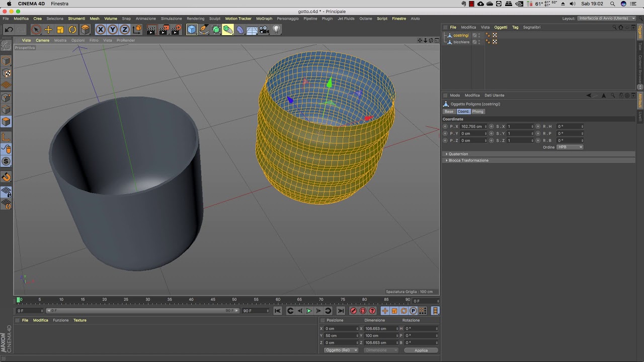Switch to Points mode in left palette

6,98
